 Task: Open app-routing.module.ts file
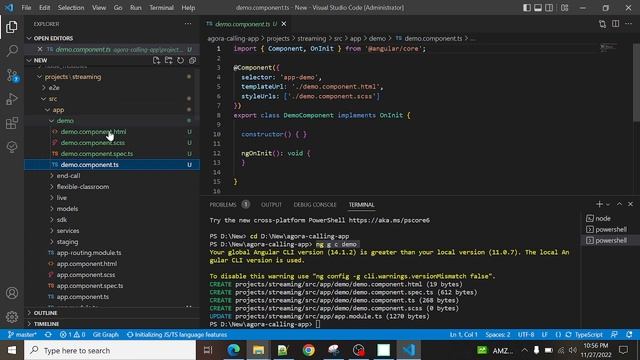89,253
